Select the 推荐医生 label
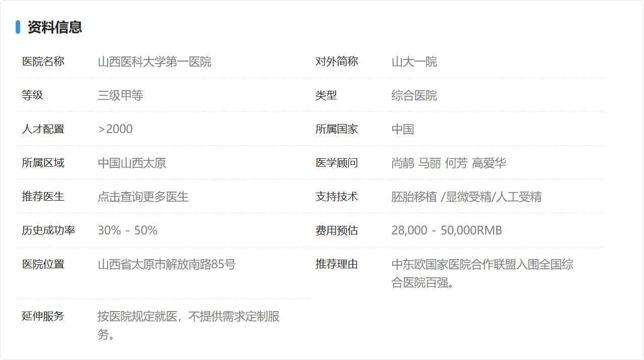This screenshot has width=644, height=360. point(43,197)
